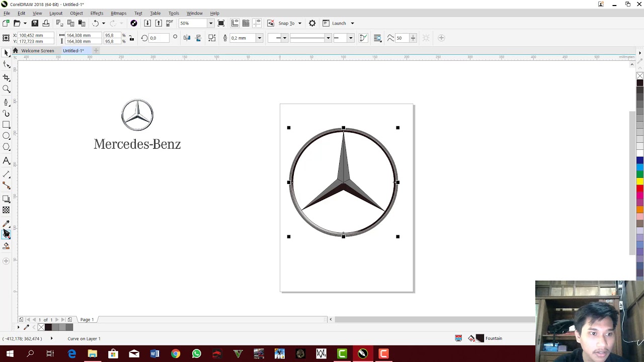Select the Text tool
Image resolution: width=644 pixels, height=362 pixels.
(x=6, y=160)
